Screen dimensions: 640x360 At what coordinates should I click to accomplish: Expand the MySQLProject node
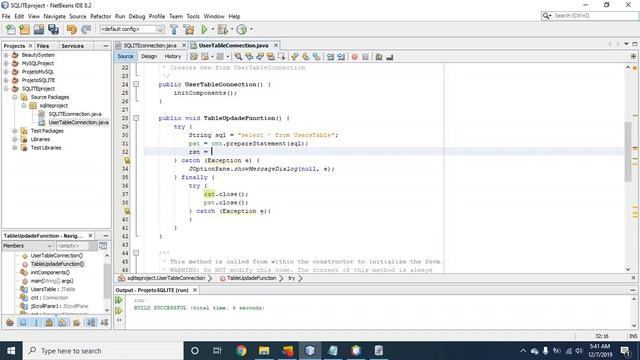[x=6, y=63]
